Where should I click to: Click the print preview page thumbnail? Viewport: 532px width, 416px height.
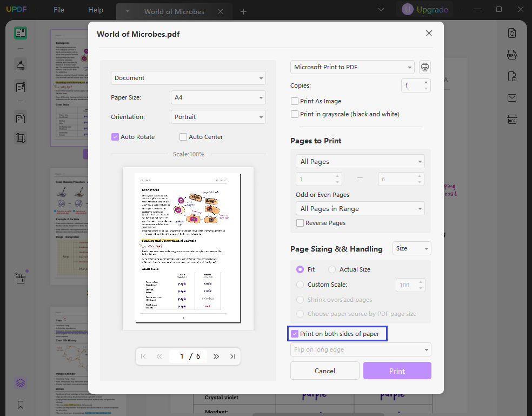click(x=188, y=248)
